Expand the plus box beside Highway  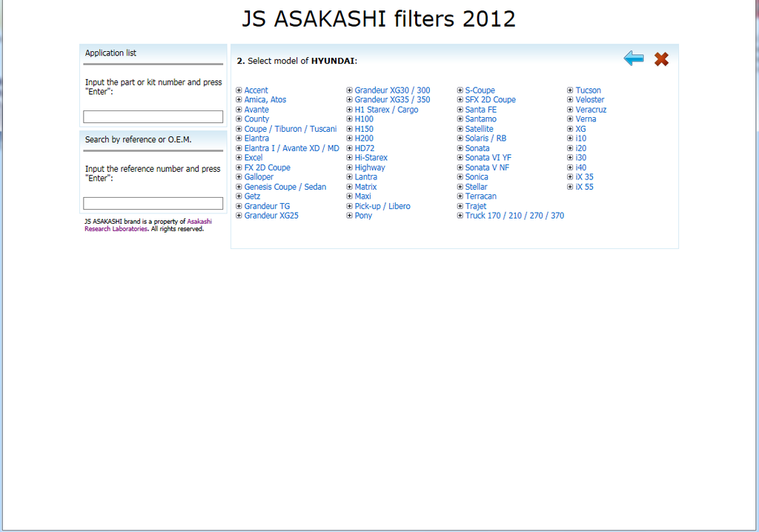(x=349, y=167)
